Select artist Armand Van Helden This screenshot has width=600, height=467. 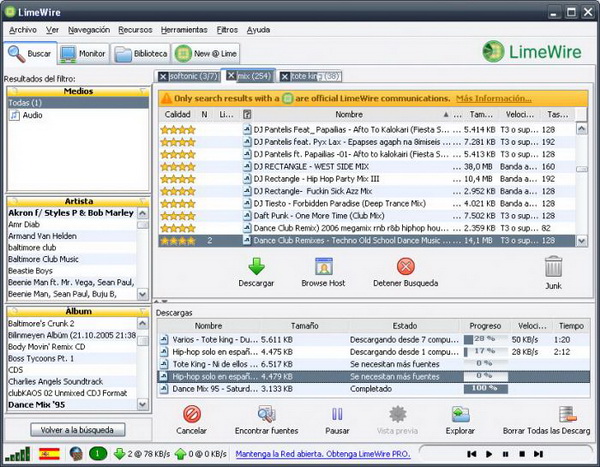(x=72, y=236)
